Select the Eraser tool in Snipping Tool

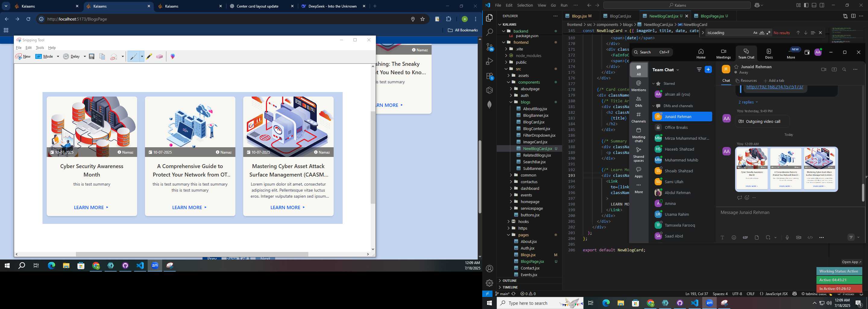(159, 57)
